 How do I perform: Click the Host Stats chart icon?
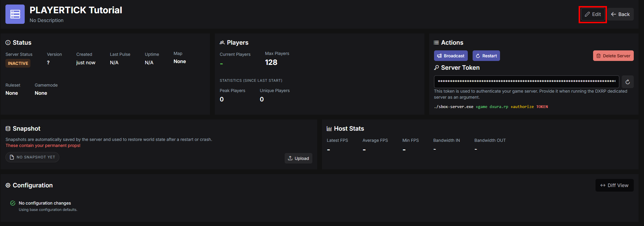329,128
